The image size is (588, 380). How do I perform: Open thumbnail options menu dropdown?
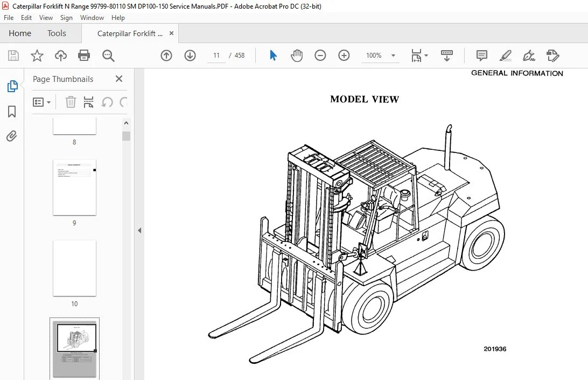(x=41, y=102)
